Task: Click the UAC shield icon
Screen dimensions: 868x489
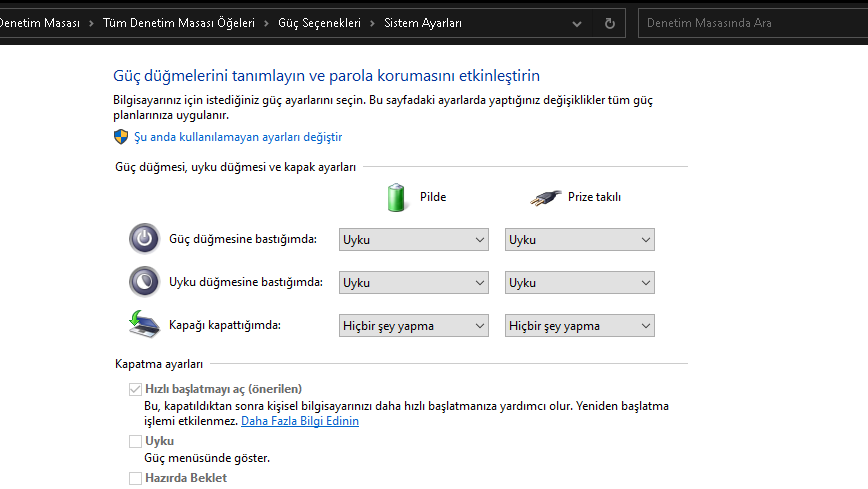Action: click(x=121, y=137)
